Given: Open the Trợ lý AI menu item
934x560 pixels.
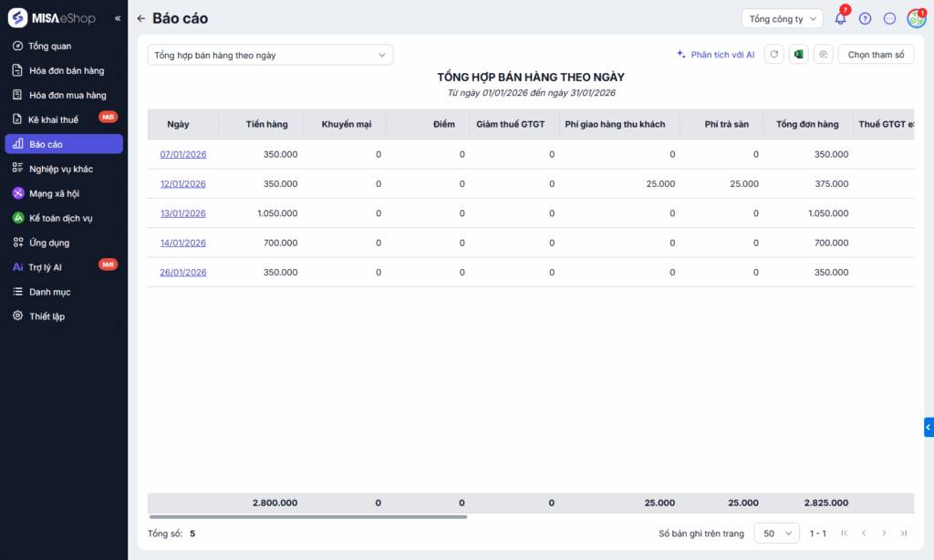Looking at the screenshot, I should coord(46,267).
